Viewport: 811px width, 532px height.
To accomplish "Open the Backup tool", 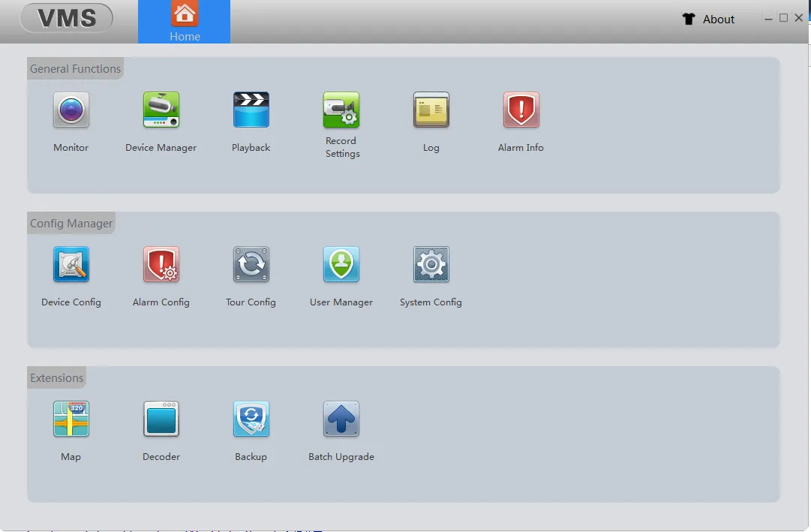I will 251,419.
